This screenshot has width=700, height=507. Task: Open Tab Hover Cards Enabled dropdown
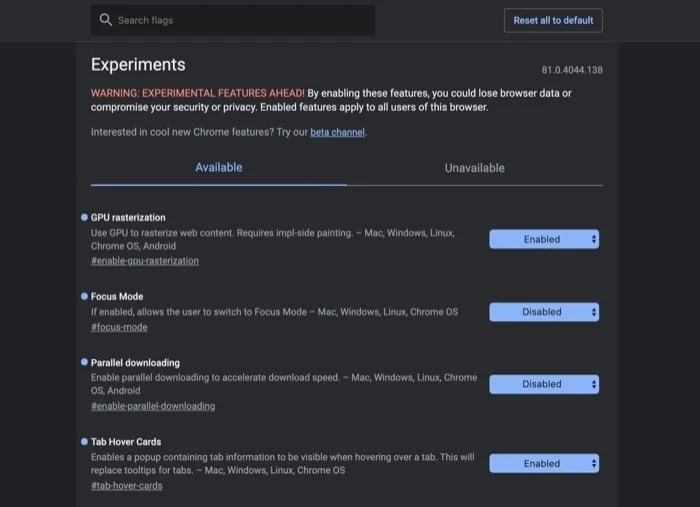point(544,463)
